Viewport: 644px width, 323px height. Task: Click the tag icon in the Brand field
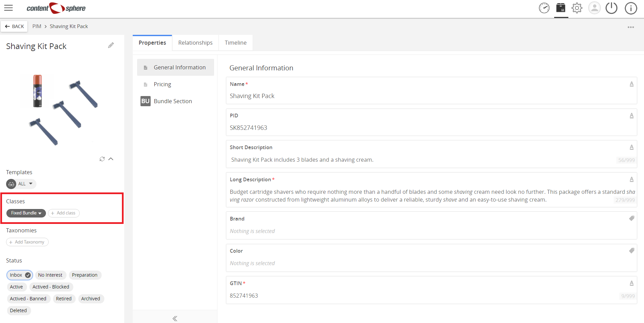[x=632, y=218]
